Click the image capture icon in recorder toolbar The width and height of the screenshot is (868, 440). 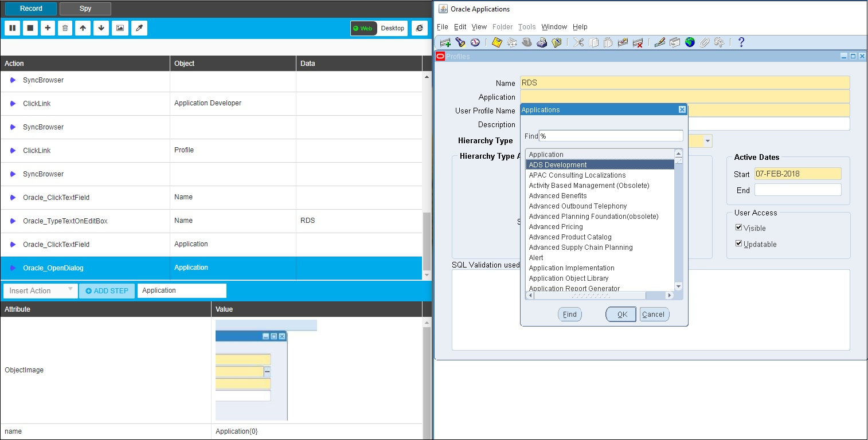click(x=120, y=28)
